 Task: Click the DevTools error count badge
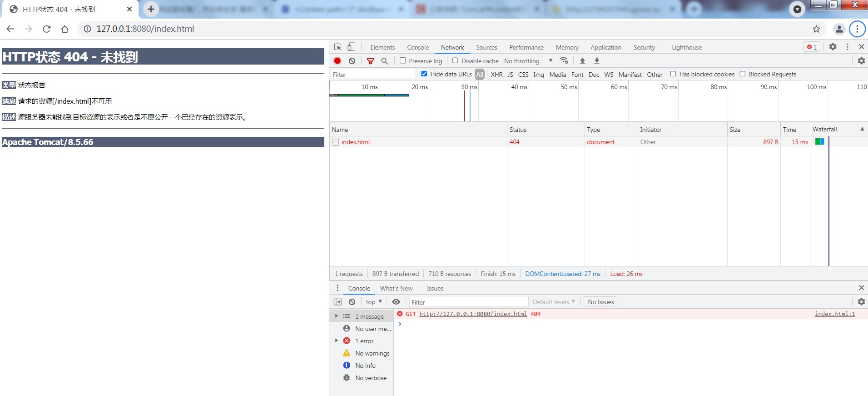(812, 47)
